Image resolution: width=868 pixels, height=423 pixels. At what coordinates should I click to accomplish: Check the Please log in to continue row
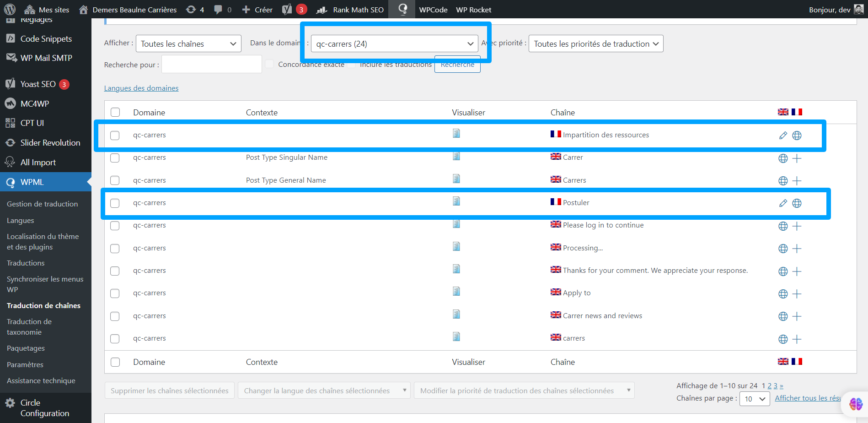coord(115,226)
